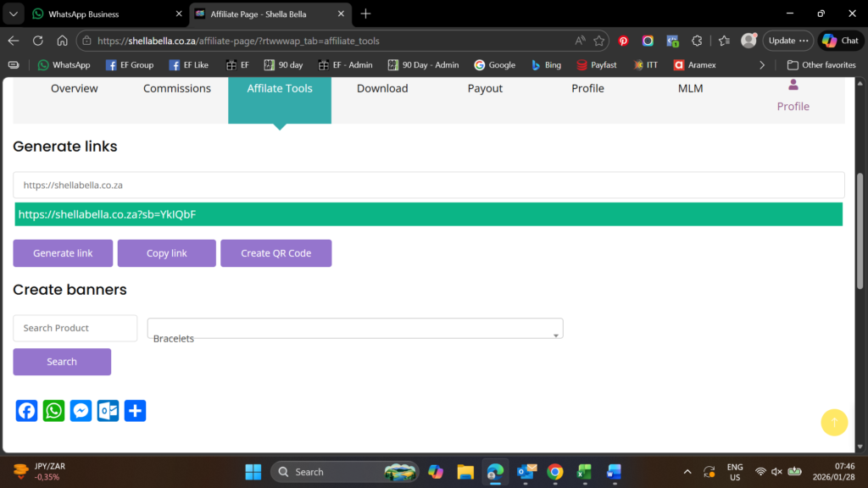Viewport: 868px width, 488px height.
Task: Click the Create QR Code button
Action: pyautogui.click(x=275, y=253)
